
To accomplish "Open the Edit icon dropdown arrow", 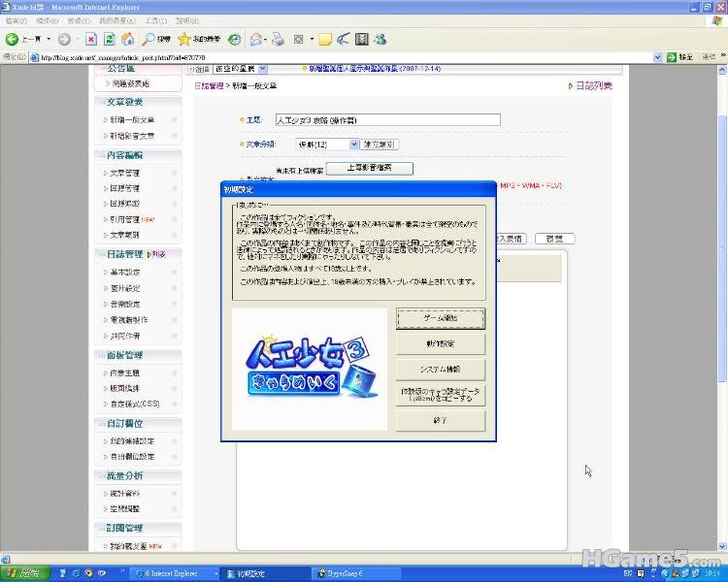I will click(312, 40).
